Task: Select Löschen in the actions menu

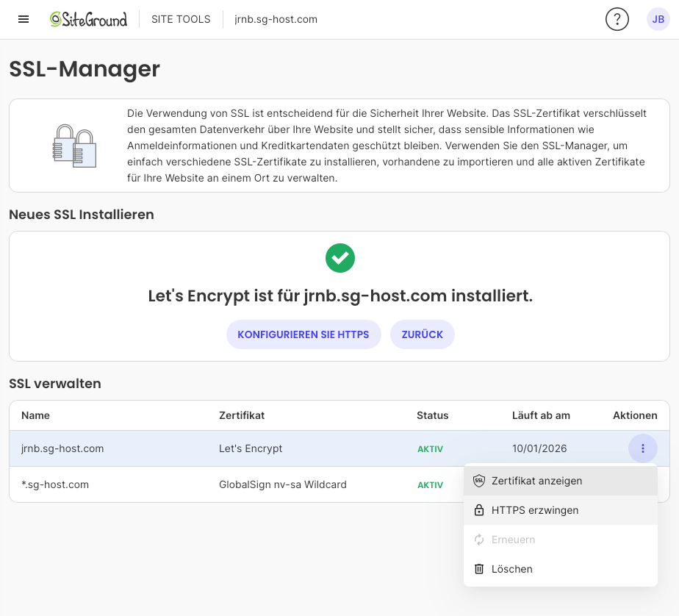Action: pyautogui.click(x=512, y=569)
